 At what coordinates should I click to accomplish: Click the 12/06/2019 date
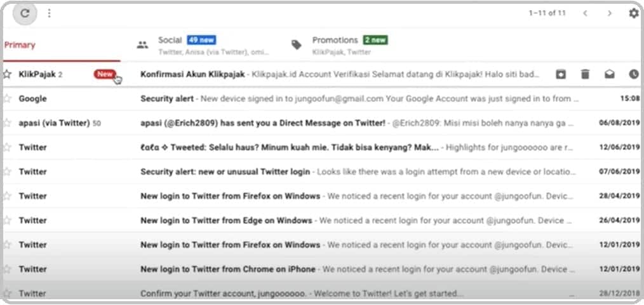coord(619,147)
